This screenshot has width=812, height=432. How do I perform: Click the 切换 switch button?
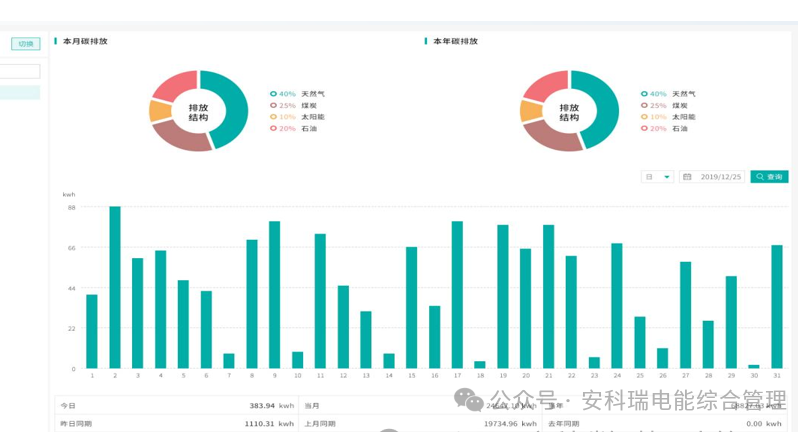25,44
